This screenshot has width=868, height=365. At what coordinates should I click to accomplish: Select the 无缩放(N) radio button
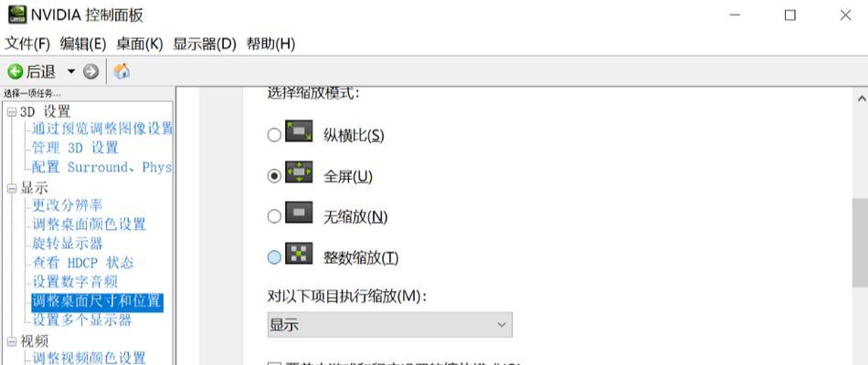(274, 216)
